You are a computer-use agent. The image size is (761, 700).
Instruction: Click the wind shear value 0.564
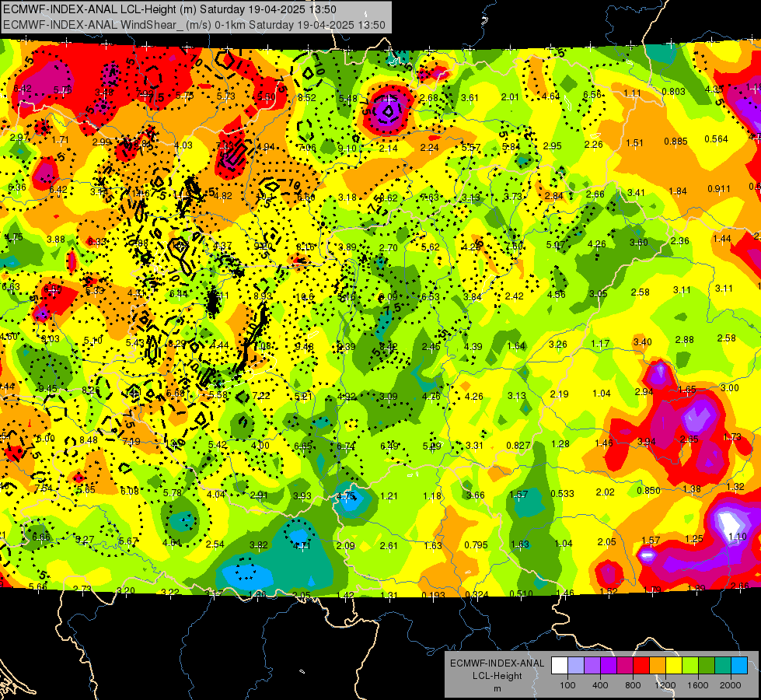click(x=717, y=139)
